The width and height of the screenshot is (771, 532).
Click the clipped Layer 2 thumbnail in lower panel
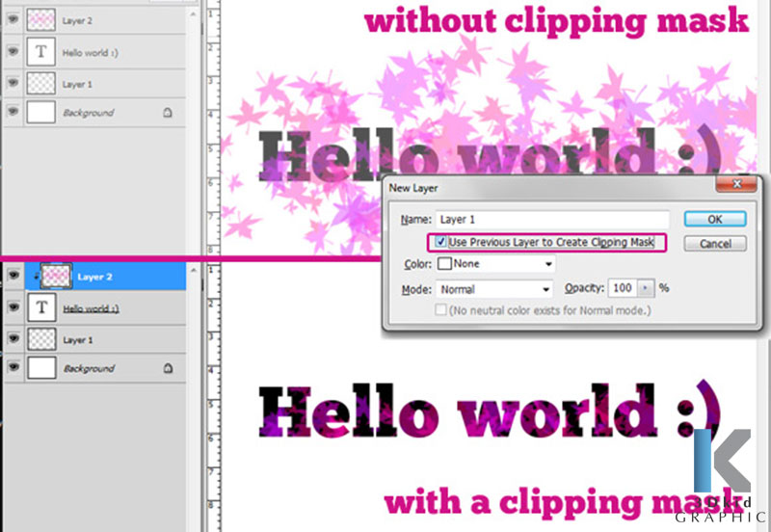point(57,276)
